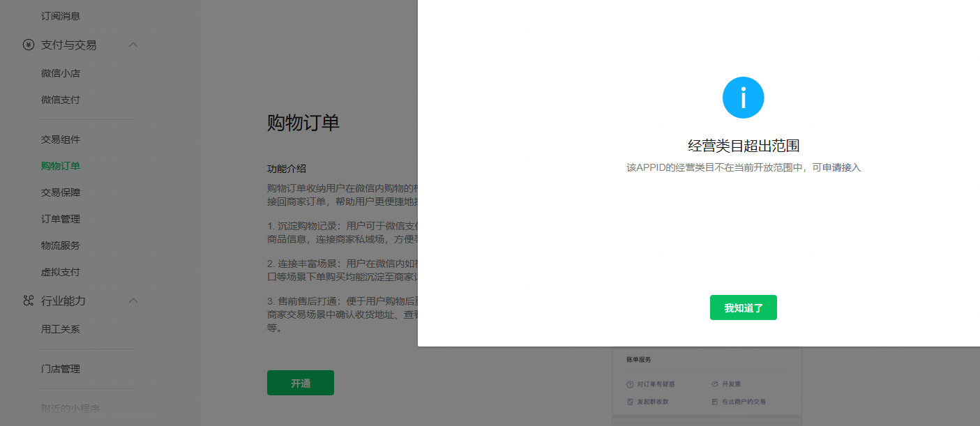Open 虚拟支付 in the sidebar
Image resolution: width=980 pixels, height=426 pixels.
tap(61, 272)
